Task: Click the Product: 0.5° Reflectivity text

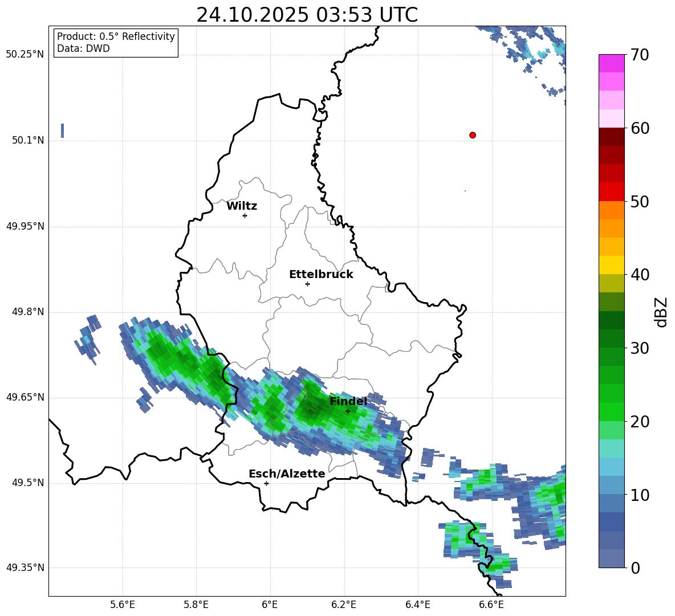Action: [x=116, y=36]
